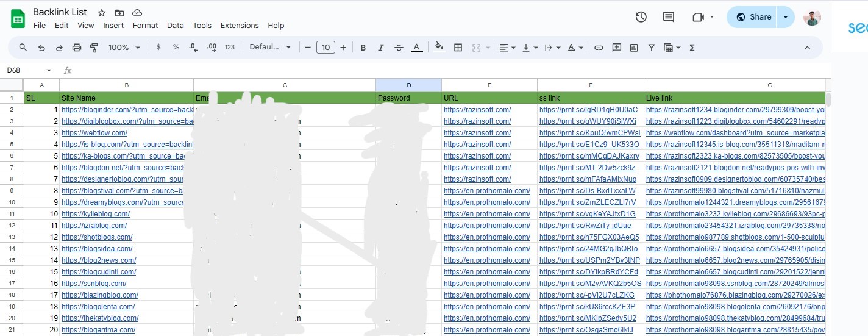Click the functions sigma icon

pos(692,48)
